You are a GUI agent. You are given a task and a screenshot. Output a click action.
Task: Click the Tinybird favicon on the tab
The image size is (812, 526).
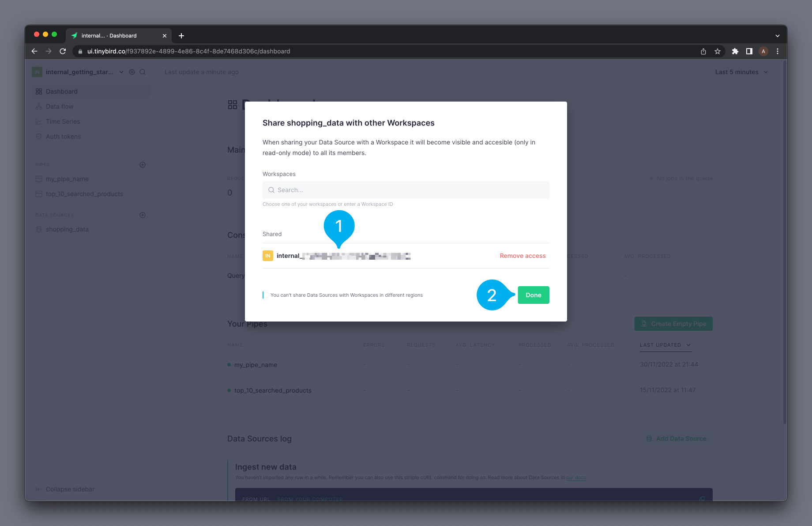pos(74,36)
